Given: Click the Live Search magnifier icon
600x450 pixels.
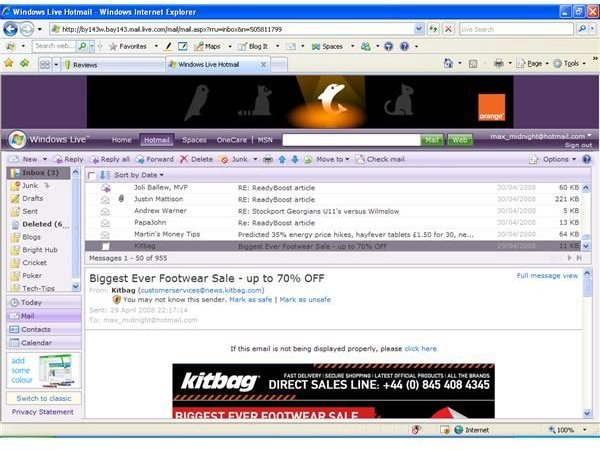Looking at the screenshot, I should coord(582,29).
